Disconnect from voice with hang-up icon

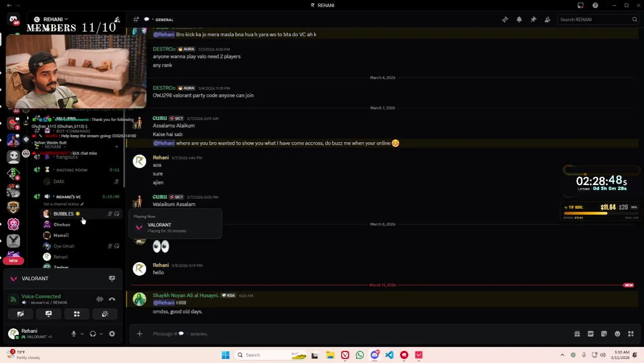pyautogui.click(x=112, y=299)
